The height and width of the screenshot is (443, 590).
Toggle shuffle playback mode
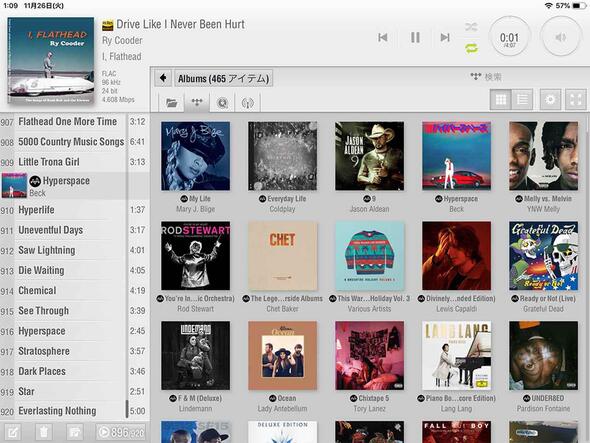point(471,27)
